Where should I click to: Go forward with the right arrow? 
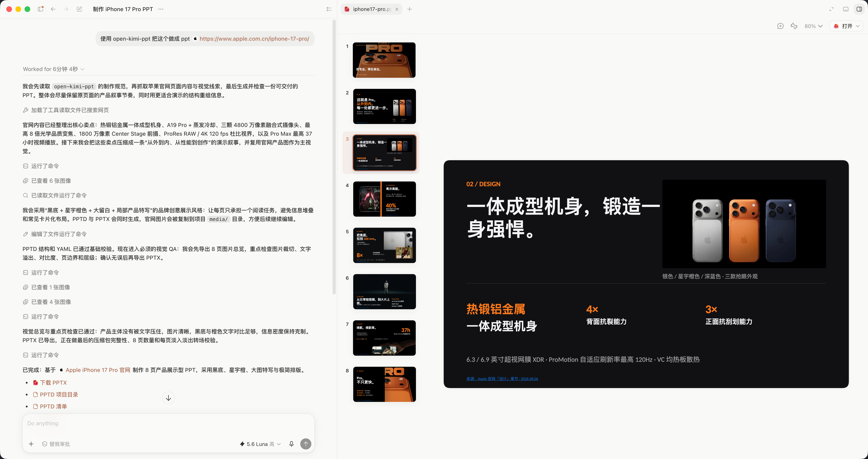point(66,9)
